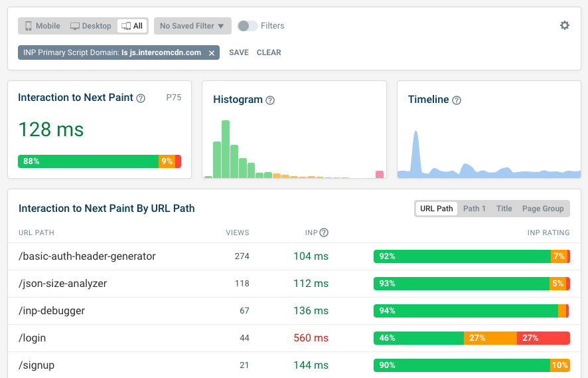Click the INP RATING column header

pos(548,233)
